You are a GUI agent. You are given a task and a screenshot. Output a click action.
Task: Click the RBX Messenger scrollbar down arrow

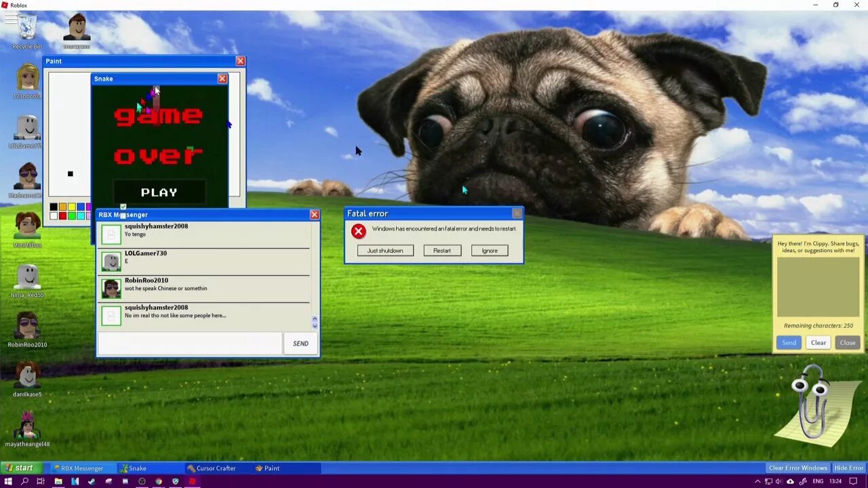(x=315, y=326)
